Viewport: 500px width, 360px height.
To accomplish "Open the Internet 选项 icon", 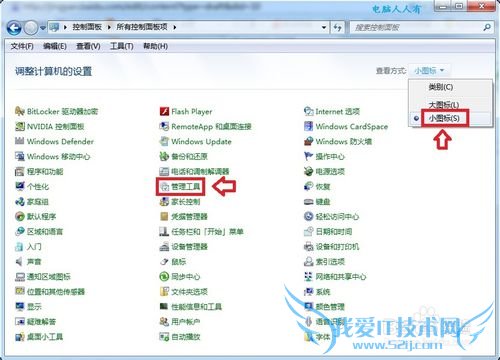I will 309,111.
